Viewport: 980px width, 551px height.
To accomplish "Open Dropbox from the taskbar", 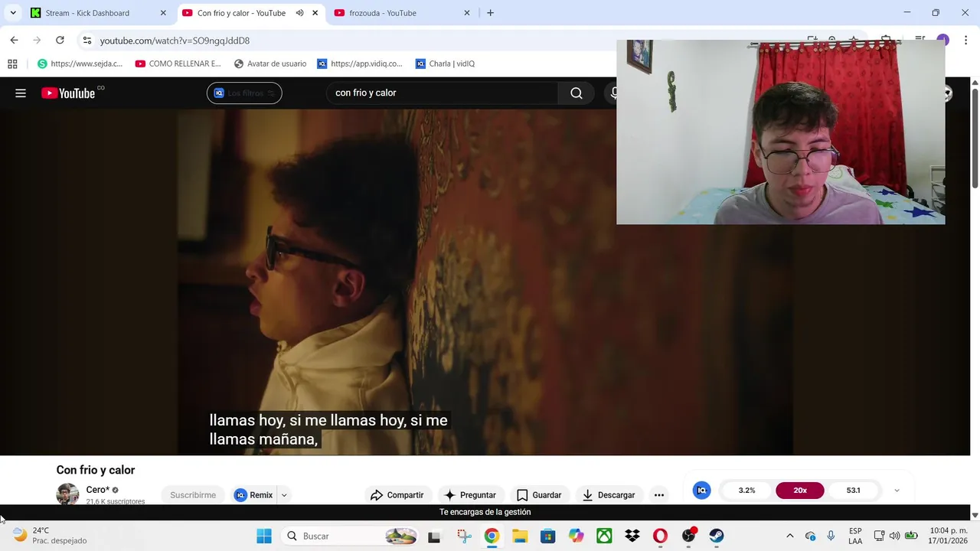I will coord(632,536).
